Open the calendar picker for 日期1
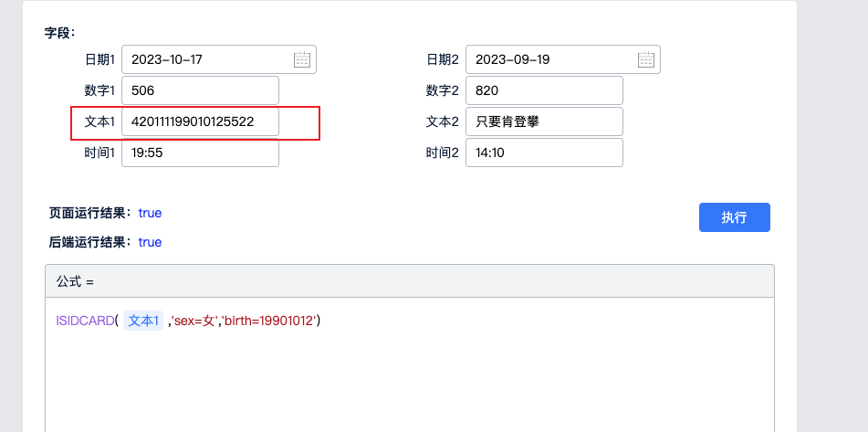Image resolution: width=868 pixels, height=432 pixels. (x=302, y=60)
